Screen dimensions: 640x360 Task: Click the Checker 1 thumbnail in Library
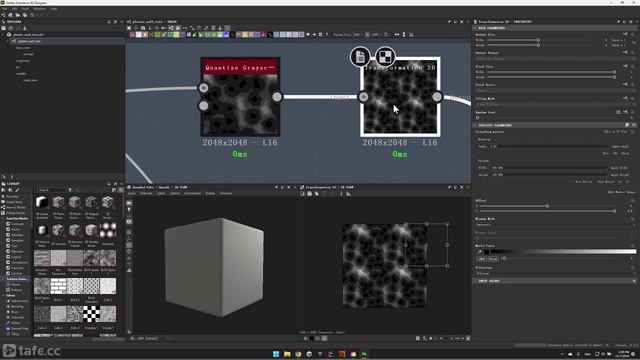click(x=91, y=314)
